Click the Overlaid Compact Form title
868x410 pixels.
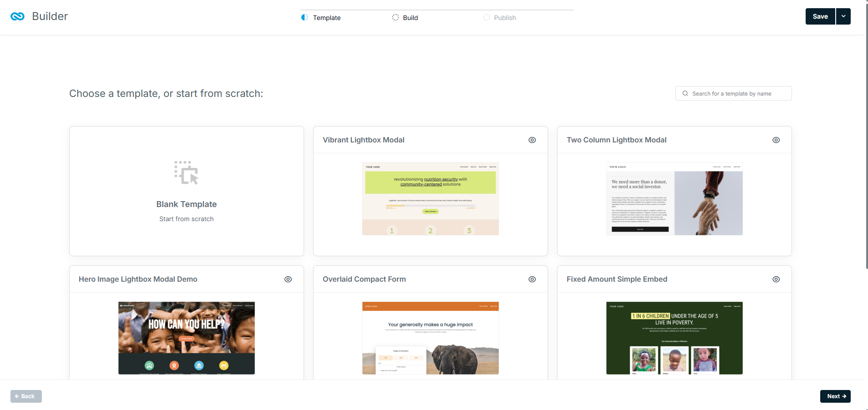tap(364, 279)
